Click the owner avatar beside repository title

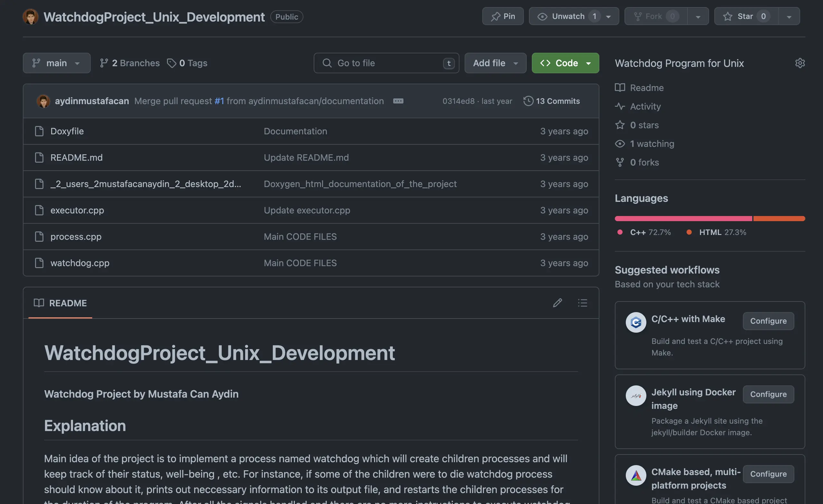click(30, 17)
